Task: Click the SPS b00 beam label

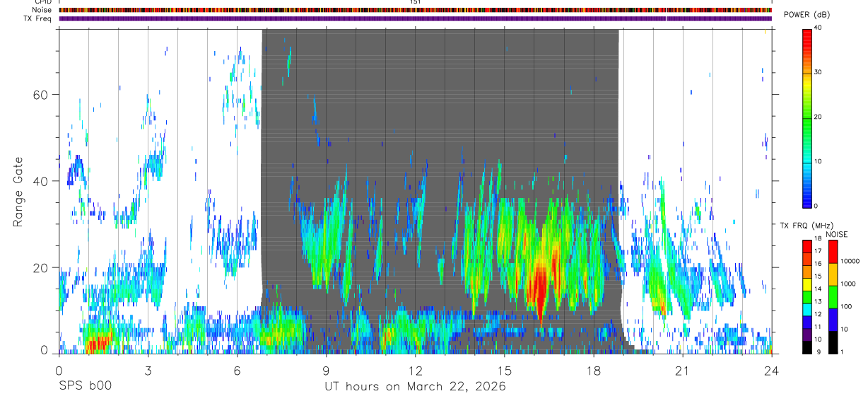Action: (x=84, y=386)
